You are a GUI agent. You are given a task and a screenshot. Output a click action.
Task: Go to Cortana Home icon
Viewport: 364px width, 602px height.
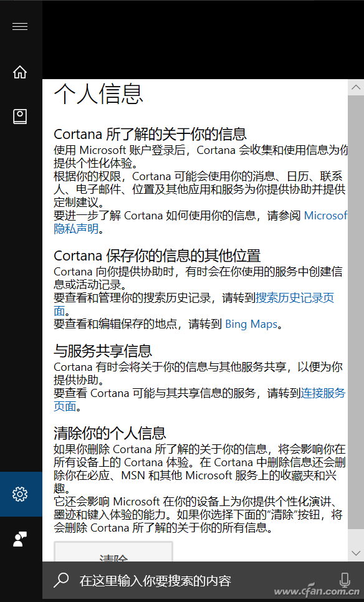pyautogui.click(x=20, y=72)
